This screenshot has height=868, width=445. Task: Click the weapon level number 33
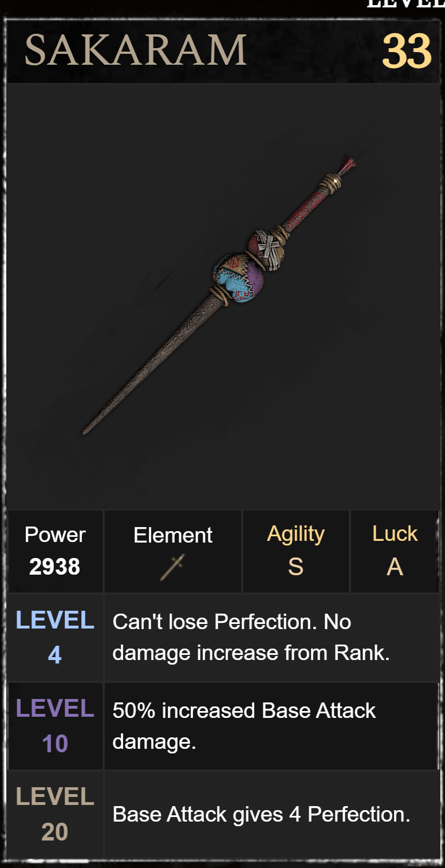(x=407, y=52)
